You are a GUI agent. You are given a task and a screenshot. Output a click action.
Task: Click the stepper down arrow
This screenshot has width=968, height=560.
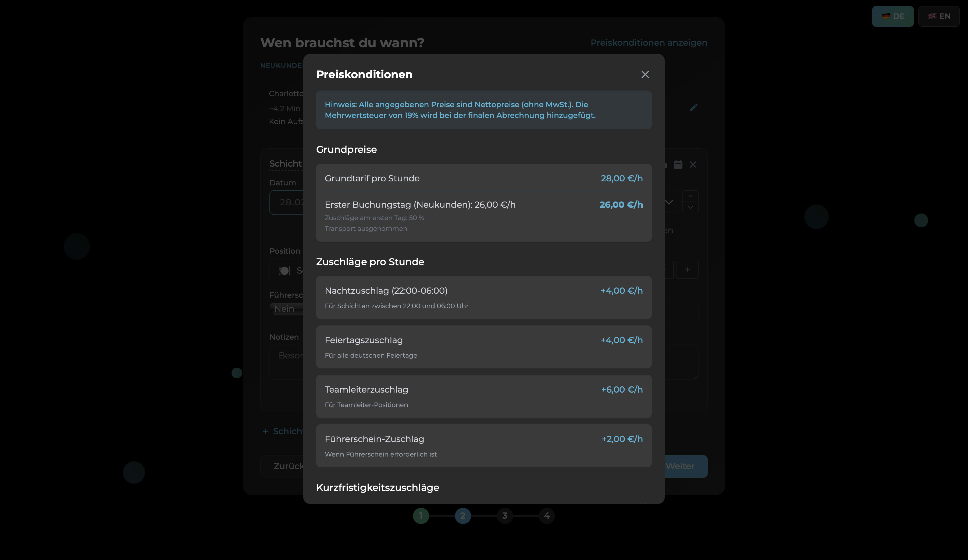[x=690, y=208]
